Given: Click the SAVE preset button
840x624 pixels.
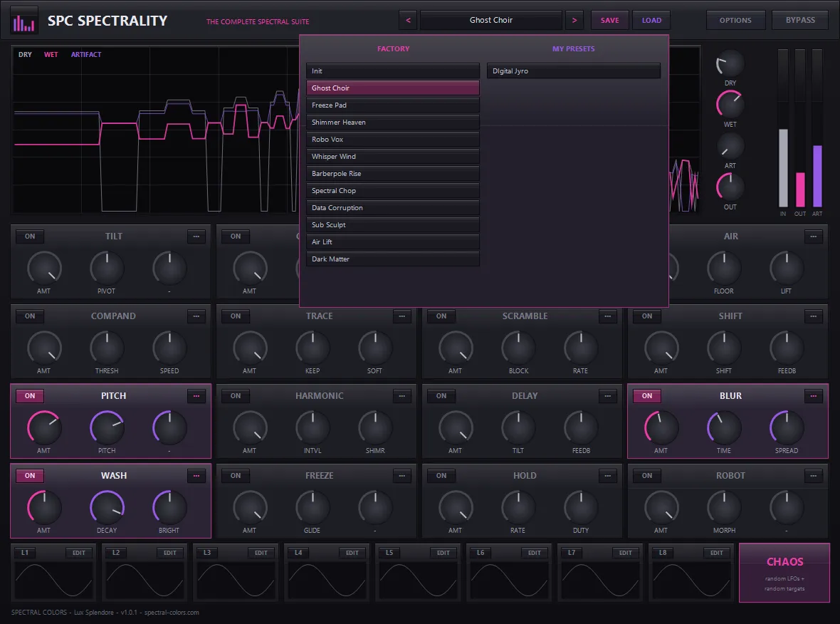Looking at the screenshot, I should (x=609, y=21).
